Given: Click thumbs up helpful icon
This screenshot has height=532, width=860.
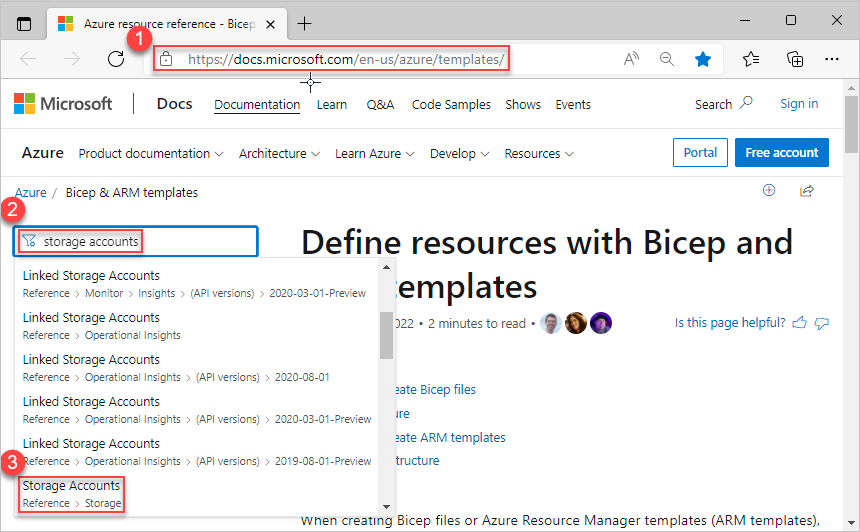Looking at the screenshot, I should click(800, 322).
